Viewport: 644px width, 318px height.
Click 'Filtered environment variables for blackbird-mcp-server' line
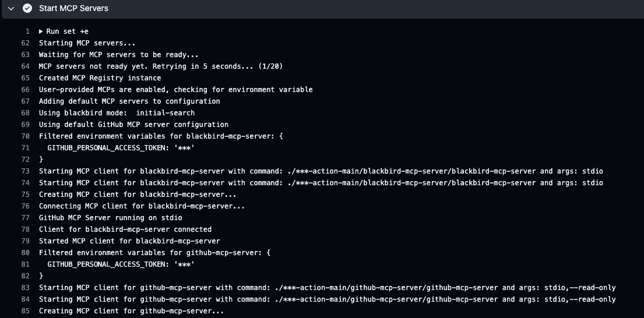click(161, 136)
